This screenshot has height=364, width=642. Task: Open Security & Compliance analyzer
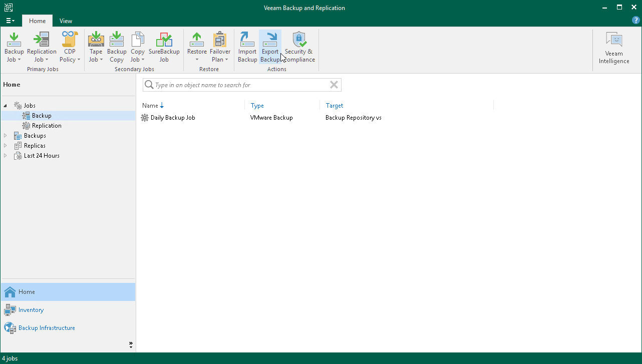[299, 47]
